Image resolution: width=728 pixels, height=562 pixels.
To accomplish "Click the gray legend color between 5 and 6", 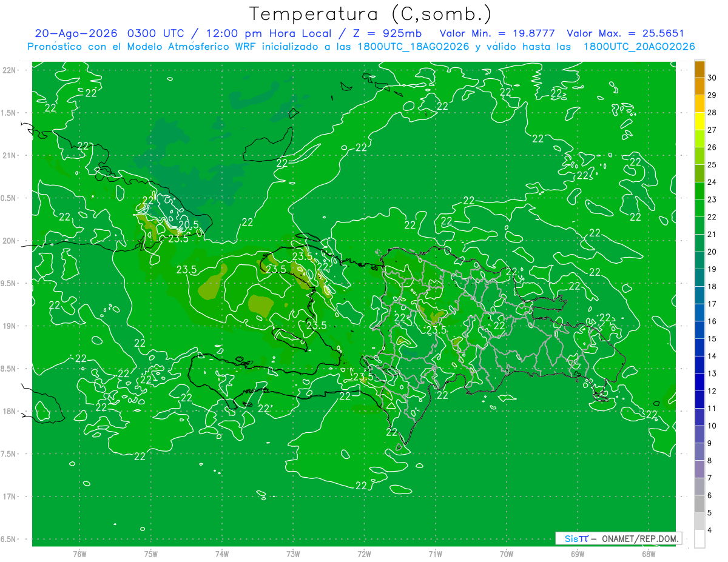I will (699, 504).
